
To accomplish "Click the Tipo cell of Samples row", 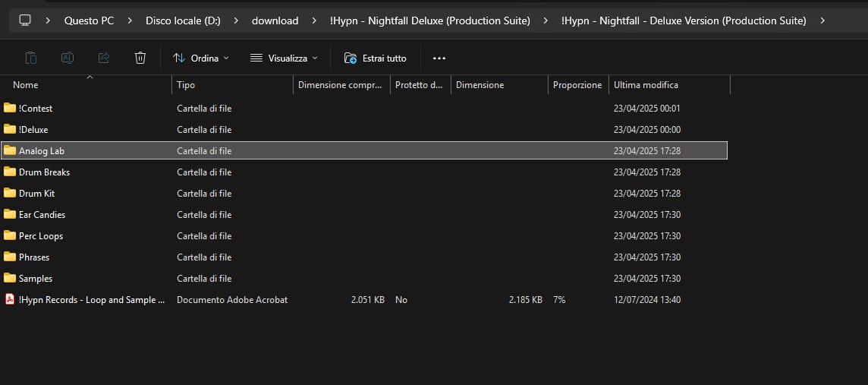I will pyautogui.click(x=204, y=278).
